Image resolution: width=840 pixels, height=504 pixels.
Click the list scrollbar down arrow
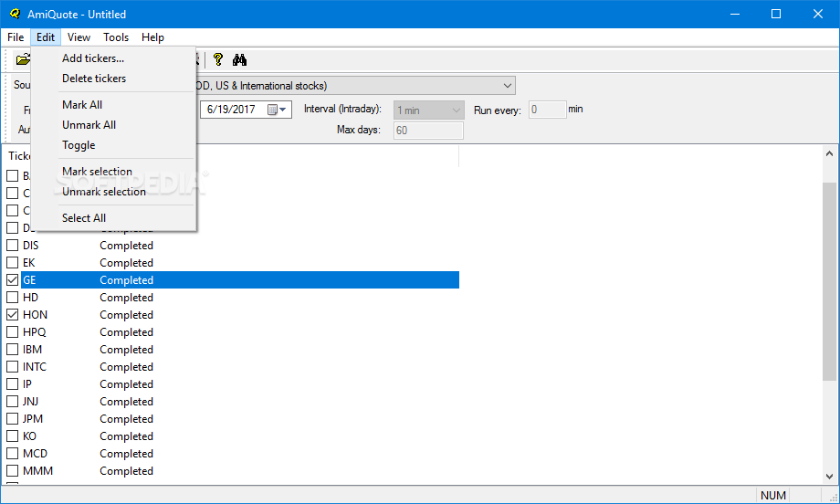point(829,476)
